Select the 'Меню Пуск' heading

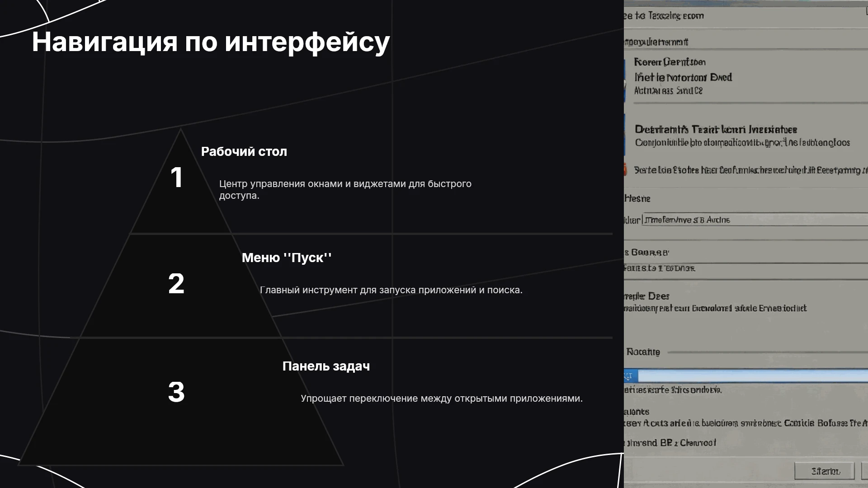[287, 258]
